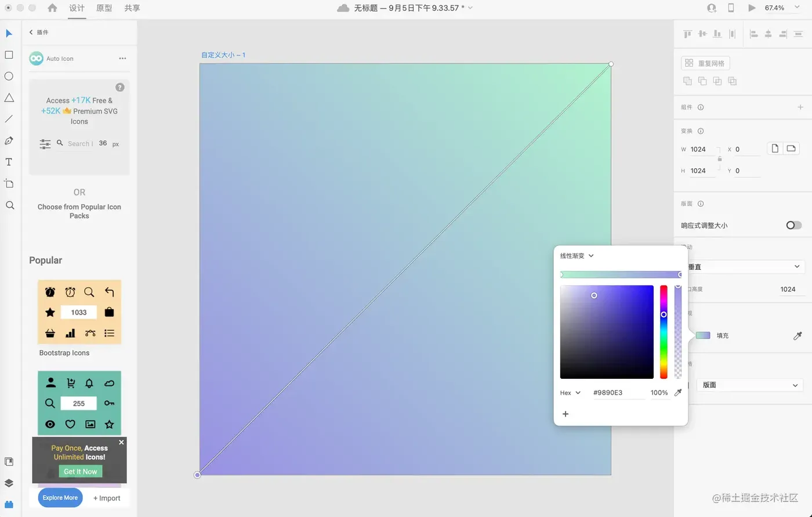Click the boolean Add (union) icon

click(x=688, y=81)
